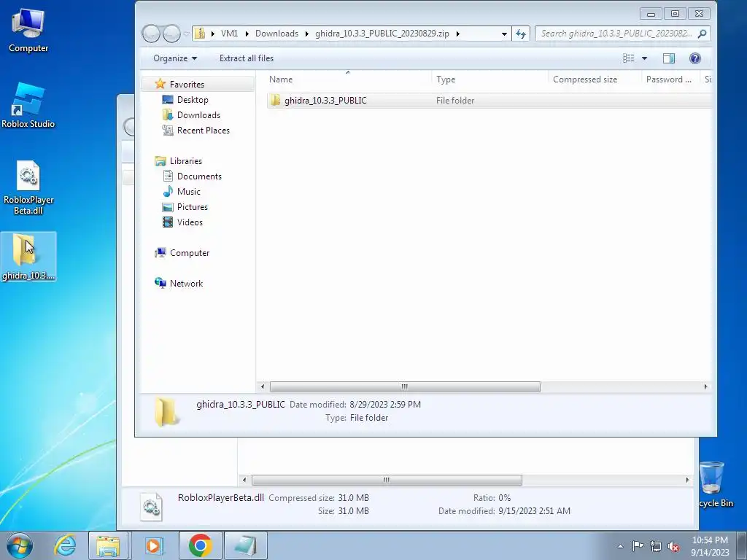Click the back window scroll right arrow
The image size is (747, 560).
tap(687, 480)
